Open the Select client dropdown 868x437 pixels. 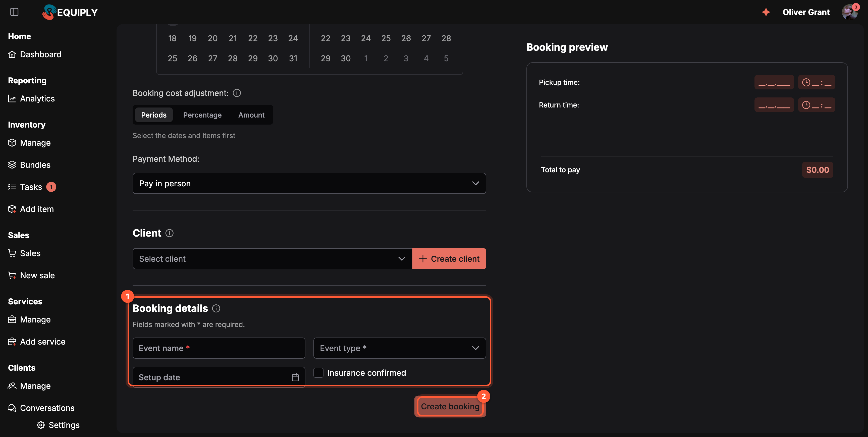pyautogui.click(x=272, y=259)
